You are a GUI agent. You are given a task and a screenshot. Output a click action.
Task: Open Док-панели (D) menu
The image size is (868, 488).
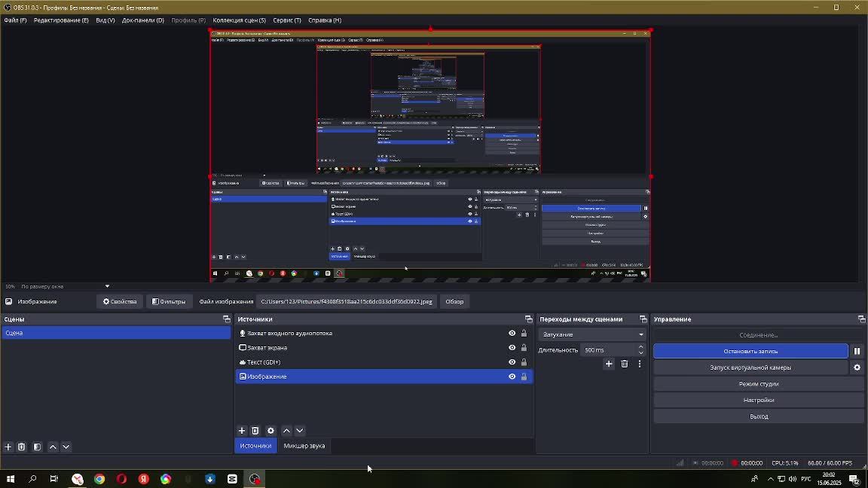pyautogui.click(x=143, y=20)
